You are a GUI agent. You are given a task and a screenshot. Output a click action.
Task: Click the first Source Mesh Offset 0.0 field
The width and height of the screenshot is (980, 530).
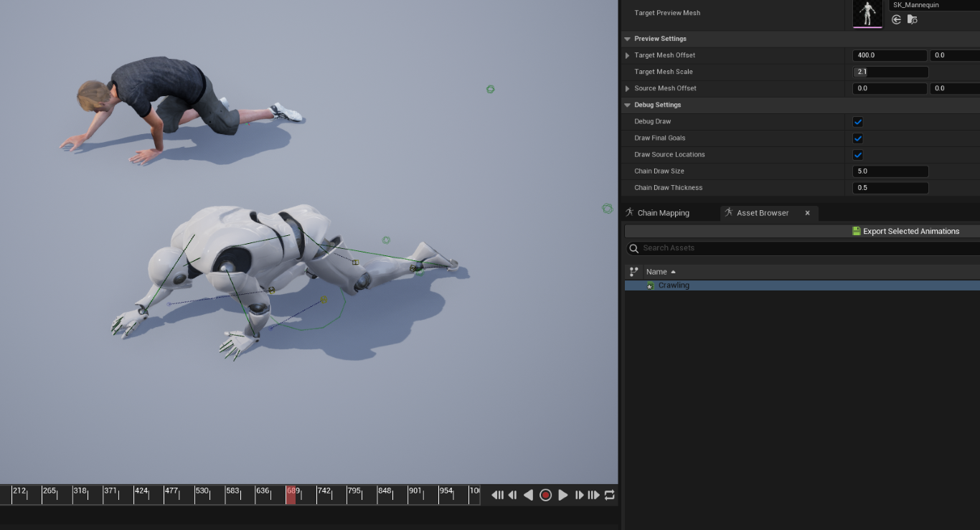(x=890, y=88)
